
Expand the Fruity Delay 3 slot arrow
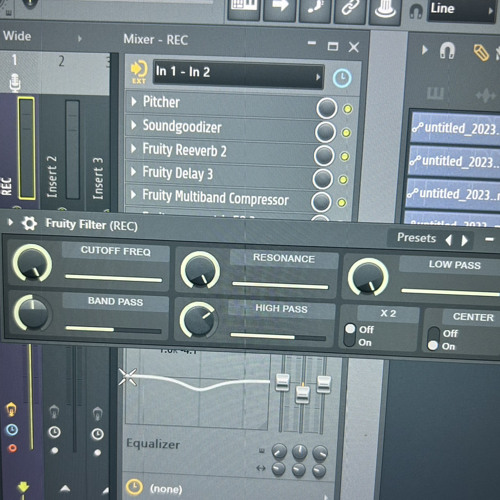pyautogui.click(x=133, y=171)
